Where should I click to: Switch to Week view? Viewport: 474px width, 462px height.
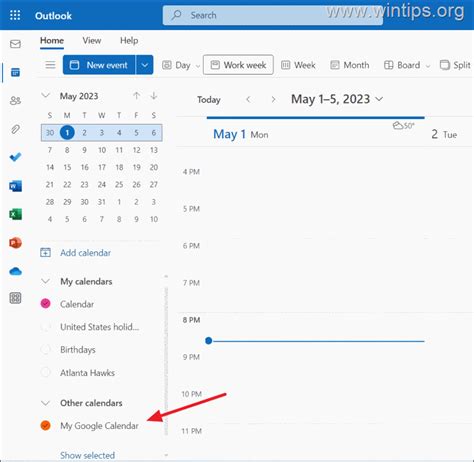[x=298, y=65]
